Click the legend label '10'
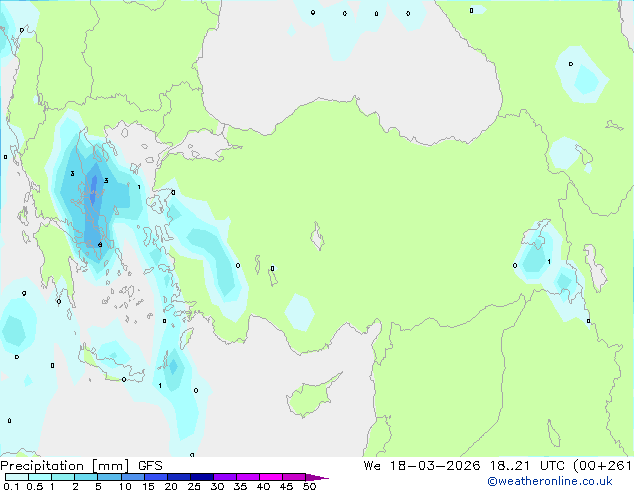Screen dimensions: 634x490 [x=125, y=486]
